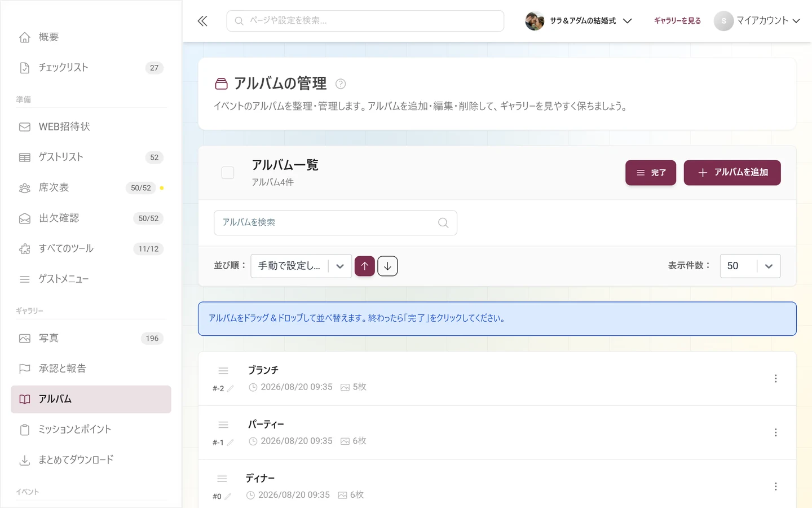The image size is (812, 508).
Task: Select 写真 in the sidebar
Action: pos(91,339)
